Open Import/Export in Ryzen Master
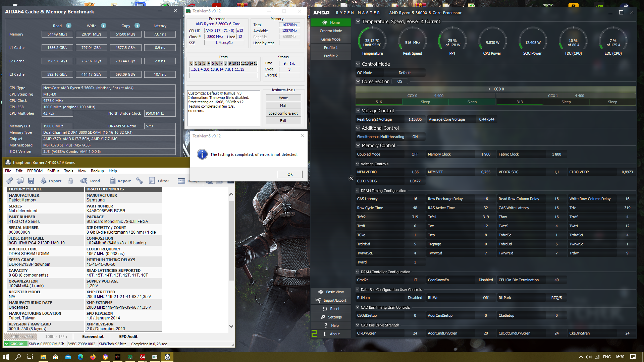The image size is (644, 362). coord(331,300)
